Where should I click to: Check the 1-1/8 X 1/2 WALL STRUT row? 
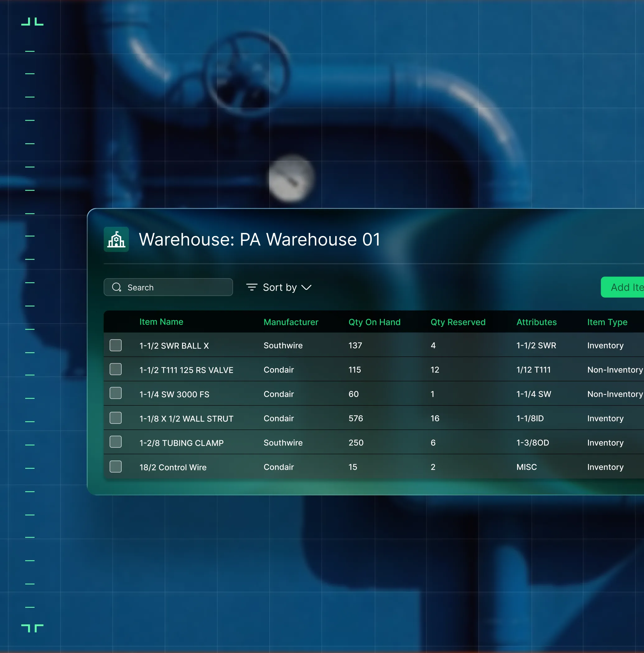pyautogui.click(x=116, y=418)
